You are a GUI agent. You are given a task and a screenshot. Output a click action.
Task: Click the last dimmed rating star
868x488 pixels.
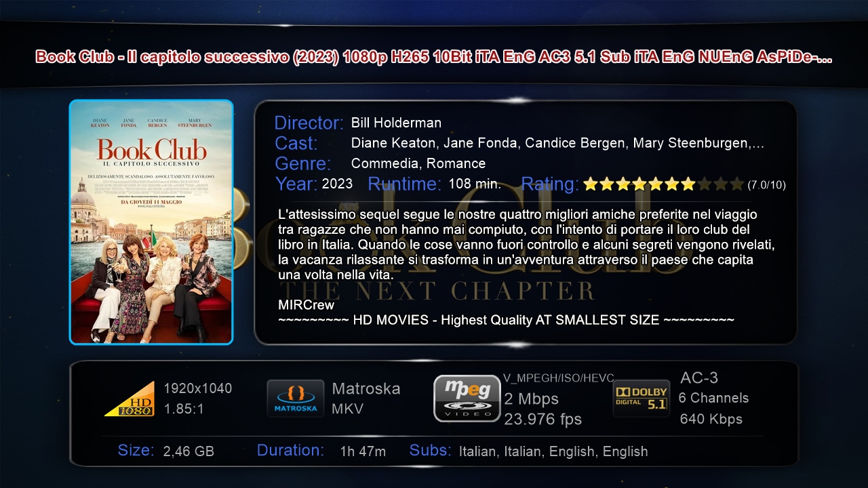coord(736,184)
